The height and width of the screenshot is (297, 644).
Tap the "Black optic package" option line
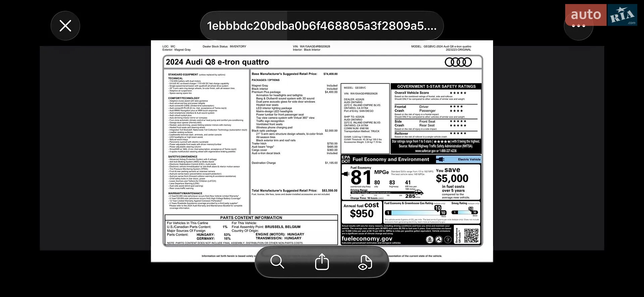coord(264,131)
